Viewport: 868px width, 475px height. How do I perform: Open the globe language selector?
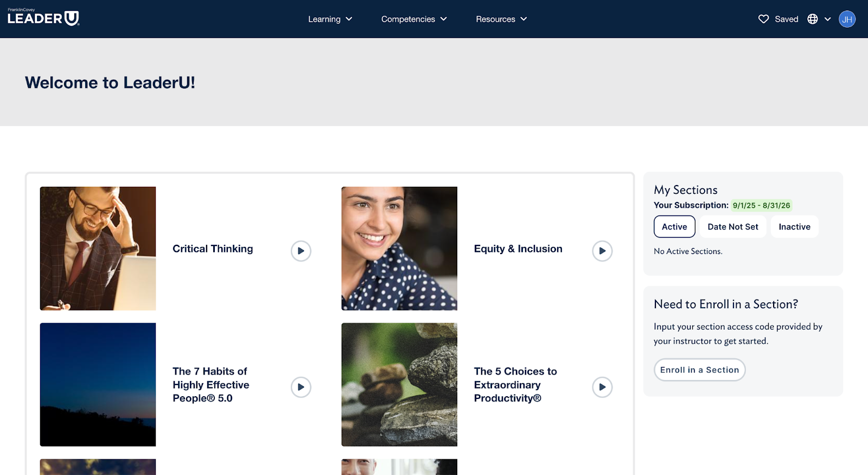(x=819, y=19)
